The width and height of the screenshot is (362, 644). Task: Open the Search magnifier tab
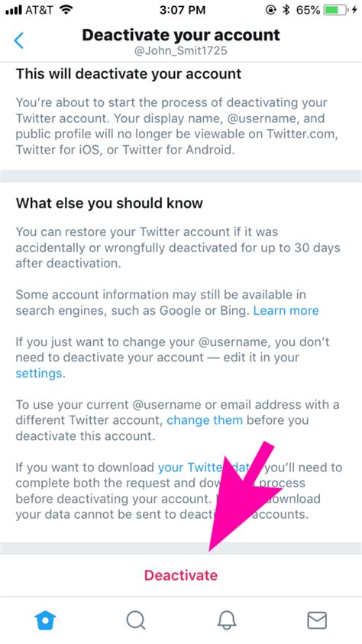pos(136,620)
